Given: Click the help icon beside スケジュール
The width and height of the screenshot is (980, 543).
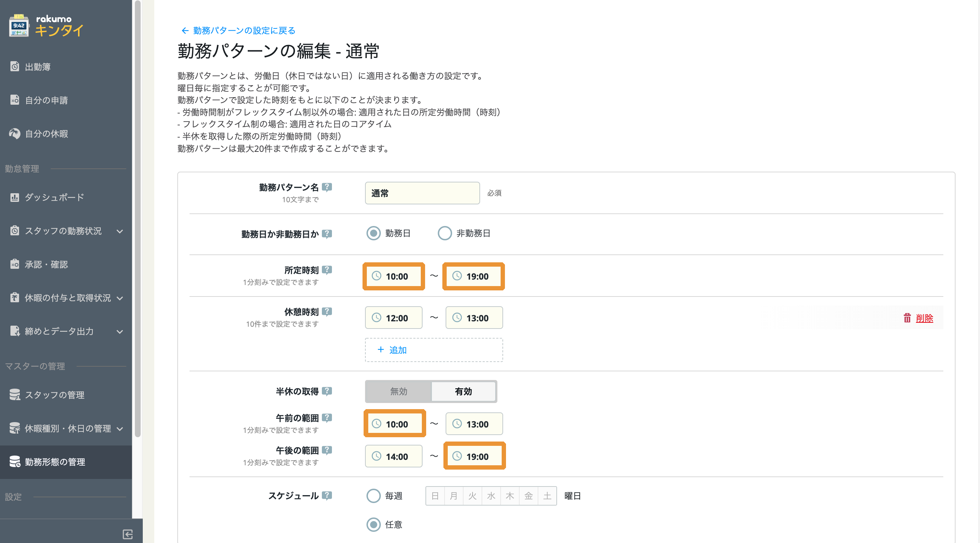Looking at the screenshot, I should click(327, 496).
